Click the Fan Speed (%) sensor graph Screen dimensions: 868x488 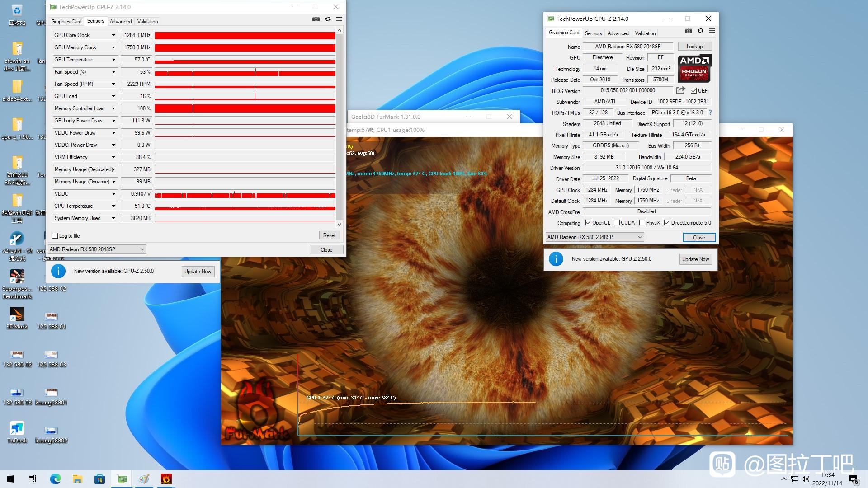[x=245, y=72]
